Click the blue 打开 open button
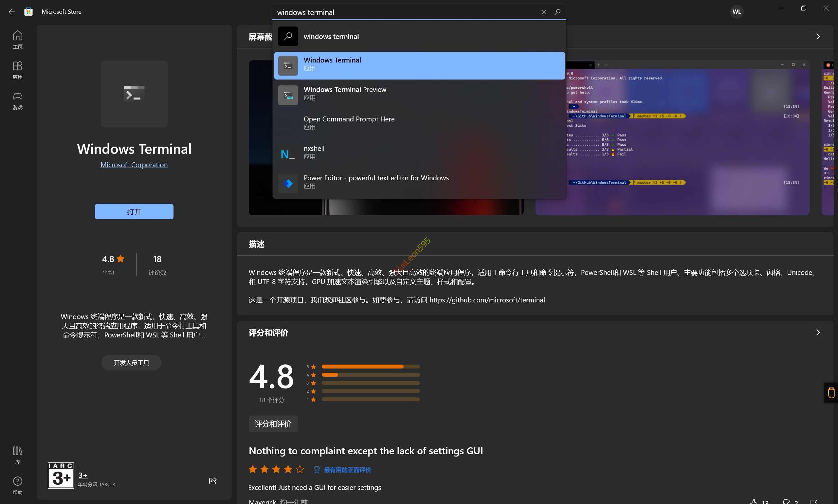 pyautogui.click(x=134, y=212)
